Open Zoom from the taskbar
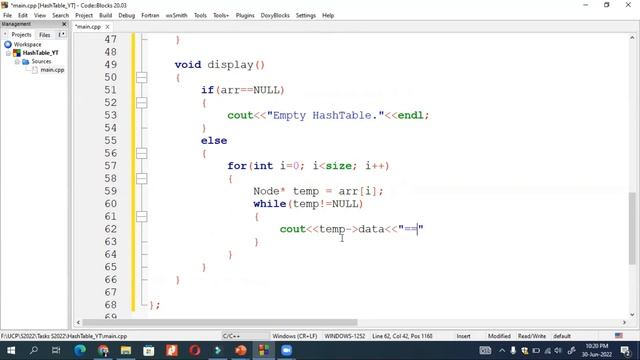Image resolution: width=640 pixels, height=360 pixels. (x=287, y=350)
